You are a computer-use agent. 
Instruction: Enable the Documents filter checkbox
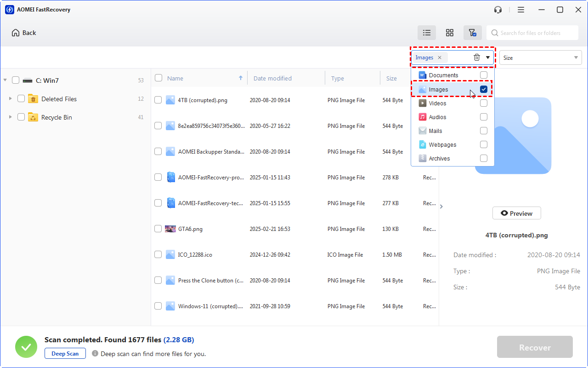[484, 75]
